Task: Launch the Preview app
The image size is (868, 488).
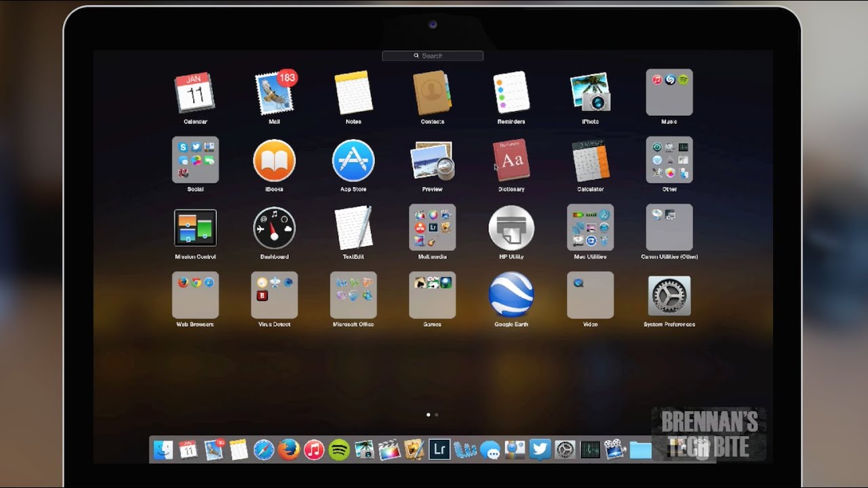Action: click(x=433, y=161)
